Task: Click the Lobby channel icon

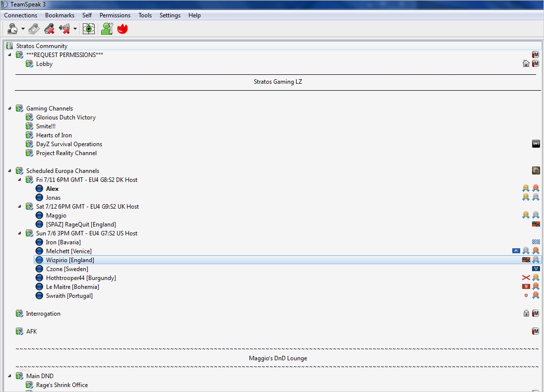Action: pos(29,64)
